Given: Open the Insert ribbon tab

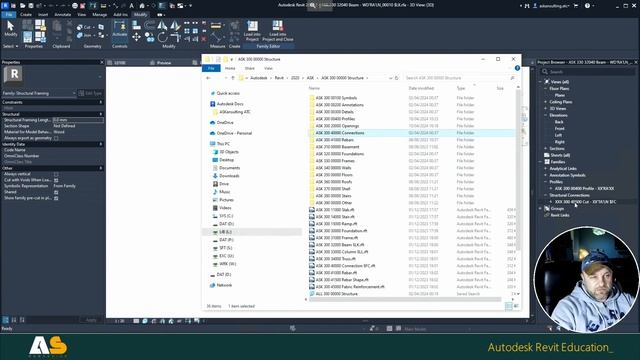Looking at the screenshot, I should click(x=43, y=15).
